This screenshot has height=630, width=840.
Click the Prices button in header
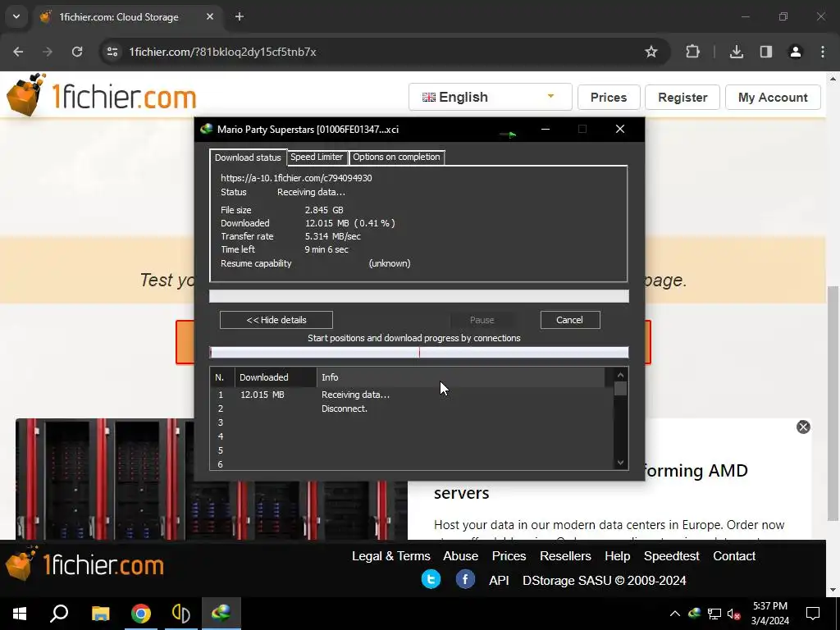click(x=609, y=97)
